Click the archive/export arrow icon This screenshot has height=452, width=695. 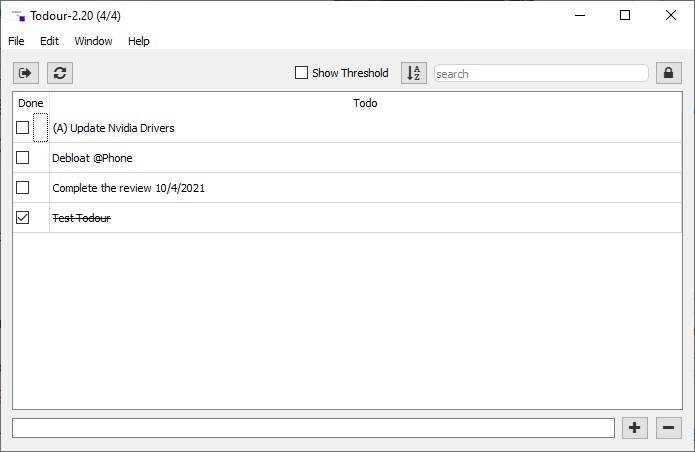(25, 73)
